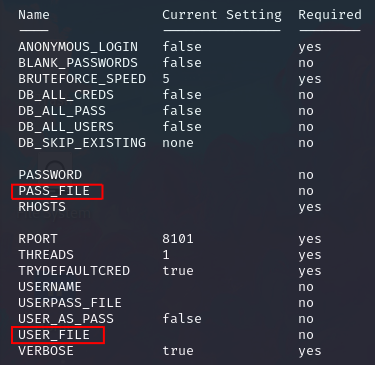Click the Required column header
This screenshot has height=365, width=375.
(x=330, y=15)
